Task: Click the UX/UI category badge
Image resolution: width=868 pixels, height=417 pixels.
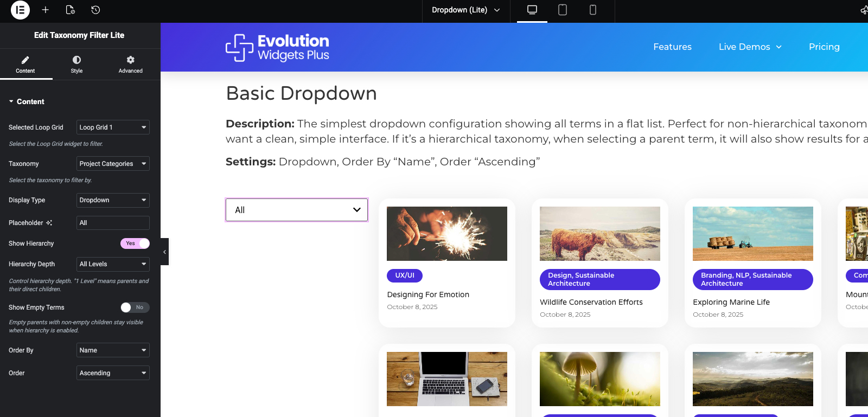Action: click(x=405, y=275)
